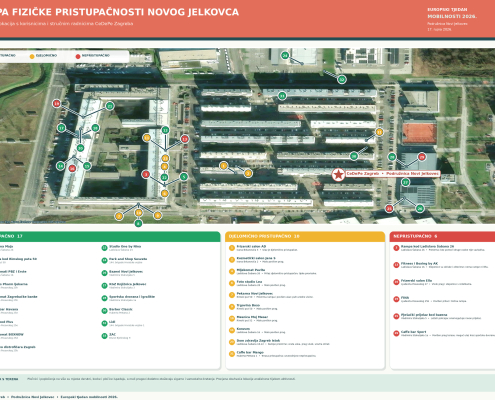
Task: Select red map marker 3
Action: coord(146,174)
